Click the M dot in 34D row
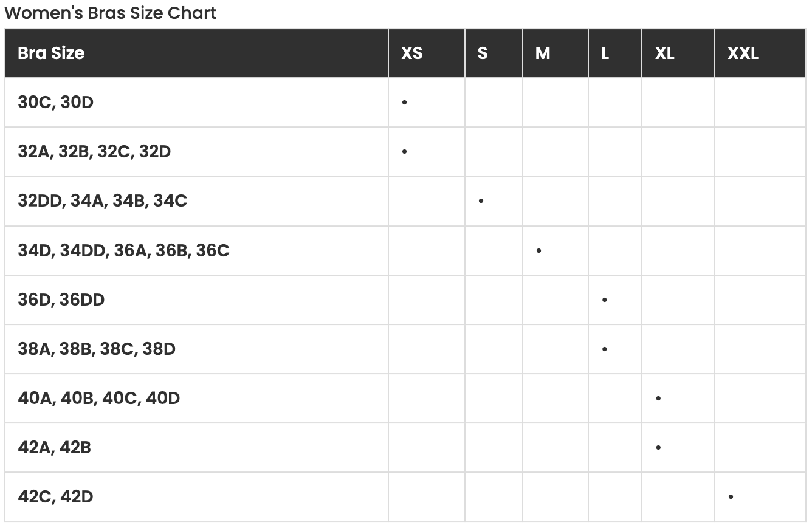Screen dimensions: 812x531 pos(539,250)
